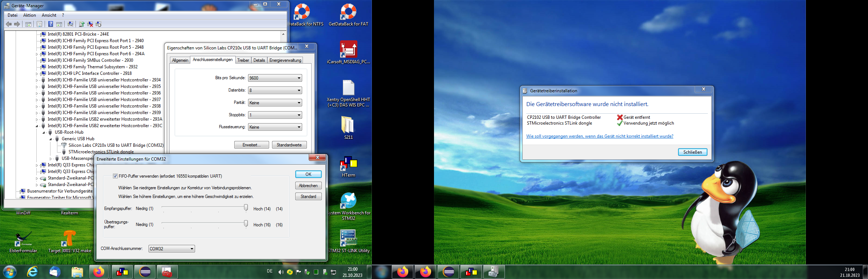Click the Übertragungspuffer slider handle

click(x=246, y=223)
